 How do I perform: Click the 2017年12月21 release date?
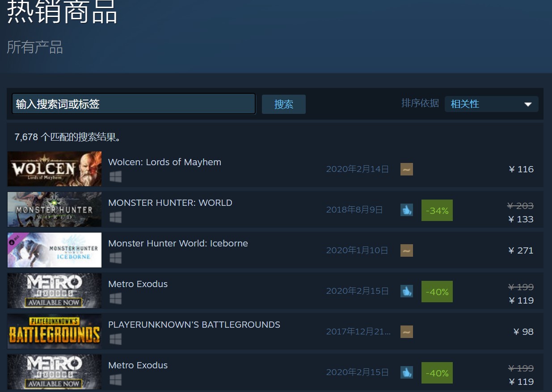point(358,332)
